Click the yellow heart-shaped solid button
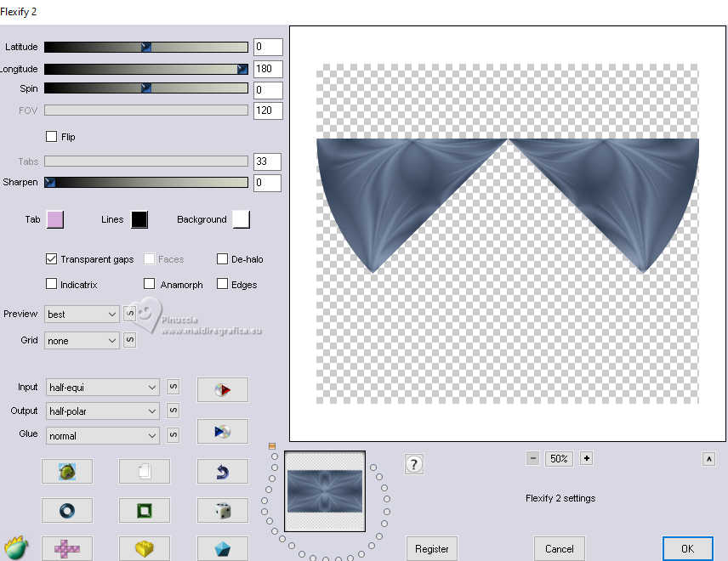 (145, 548)
